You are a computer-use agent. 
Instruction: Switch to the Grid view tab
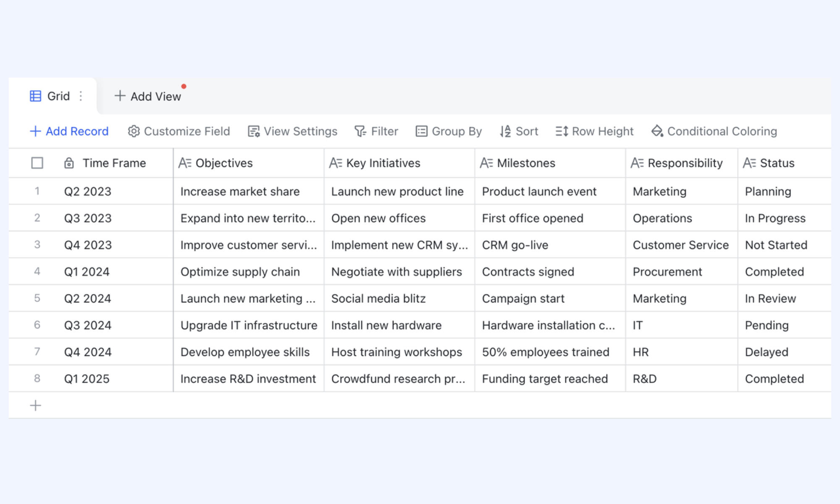pos(52,96)
